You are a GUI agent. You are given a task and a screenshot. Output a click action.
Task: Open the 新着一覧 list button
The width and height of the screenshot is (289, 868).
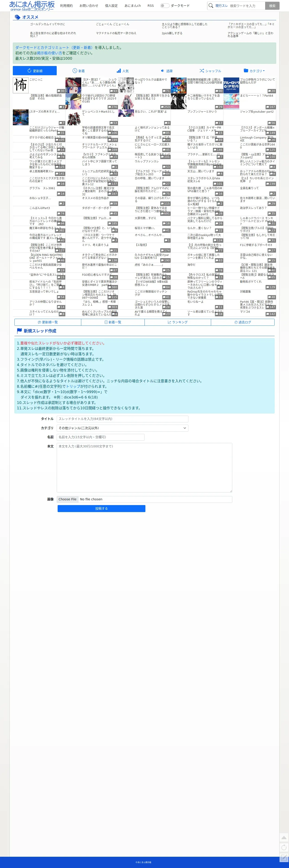point(113,322)
